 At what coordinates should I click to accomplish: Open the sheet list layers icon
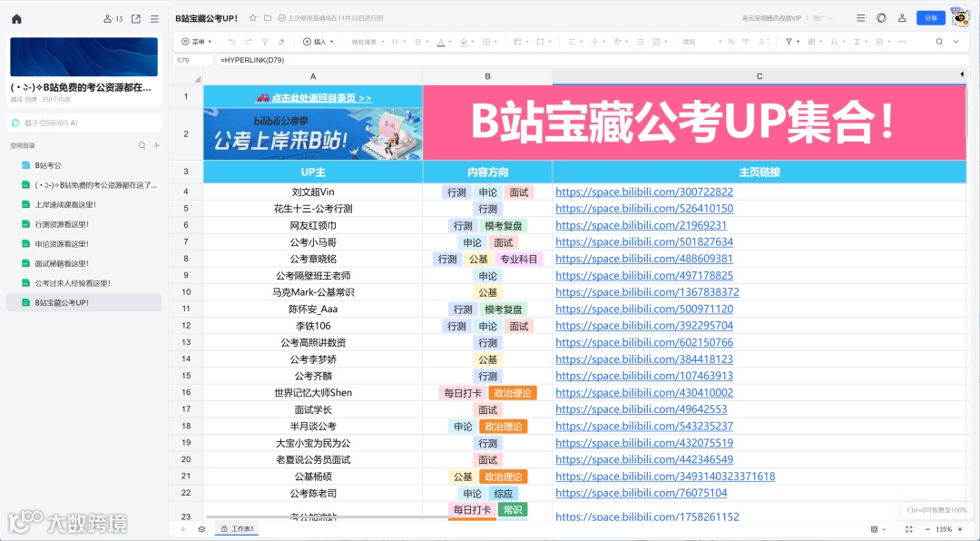coord(201,529)
